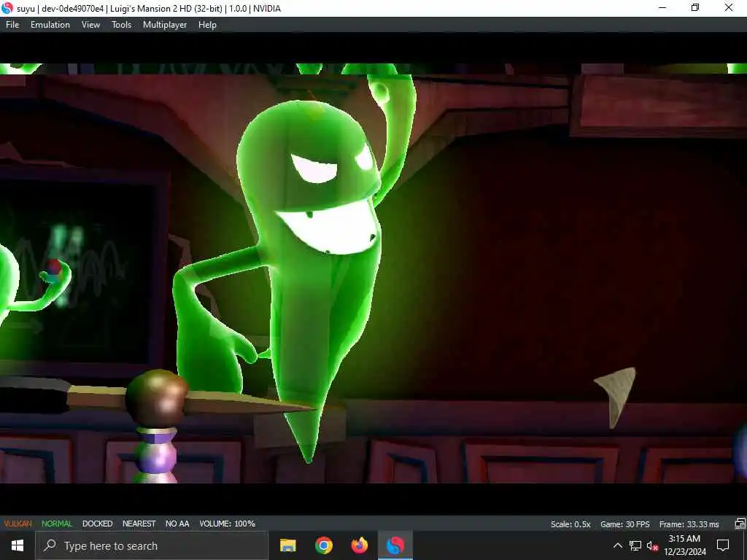Image resolution: width=747 pixels, height=560 pixels.
Task: Restore down the suyu window
Action: pyautogui.click(x=695, y=8)
